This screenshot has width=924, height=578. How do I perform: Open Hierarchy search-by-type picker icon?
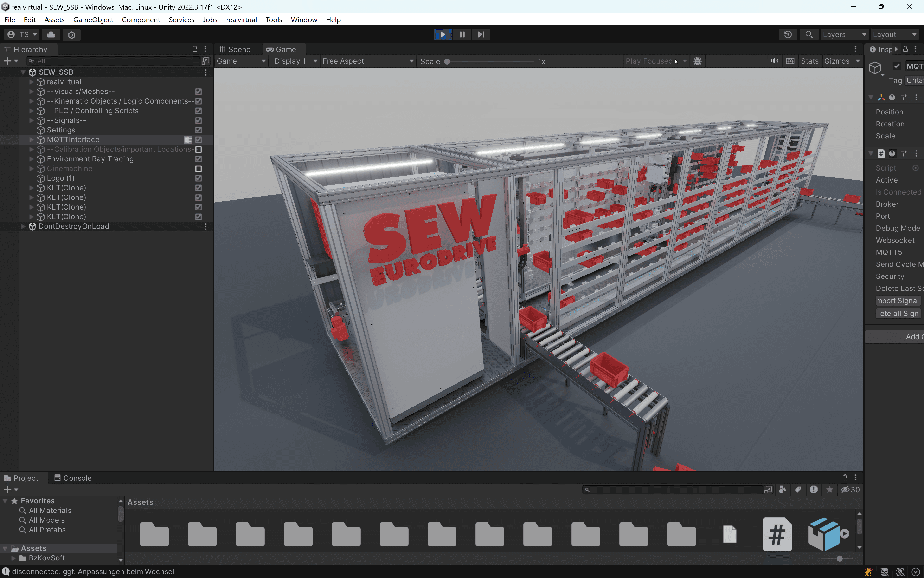point(205,61)
